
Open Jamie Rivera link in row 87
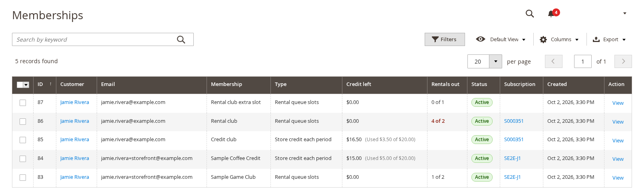[75, 102]
